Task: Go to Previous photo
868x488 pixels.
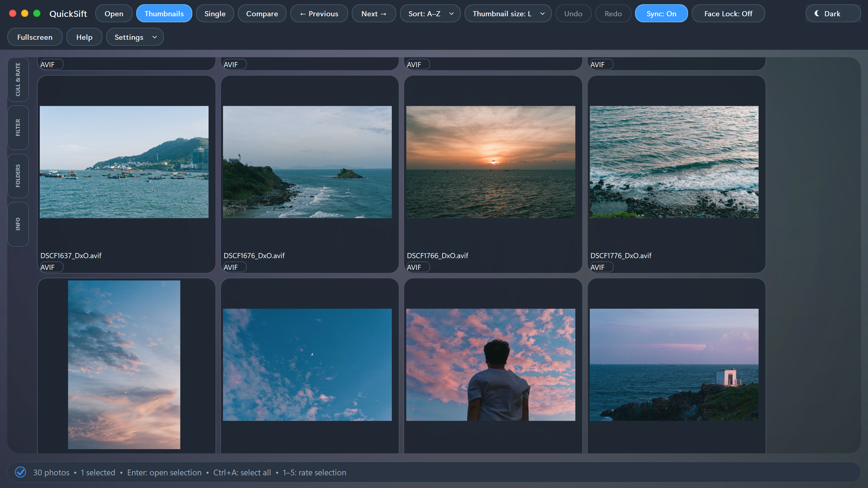Action: [x=319, y=14]
